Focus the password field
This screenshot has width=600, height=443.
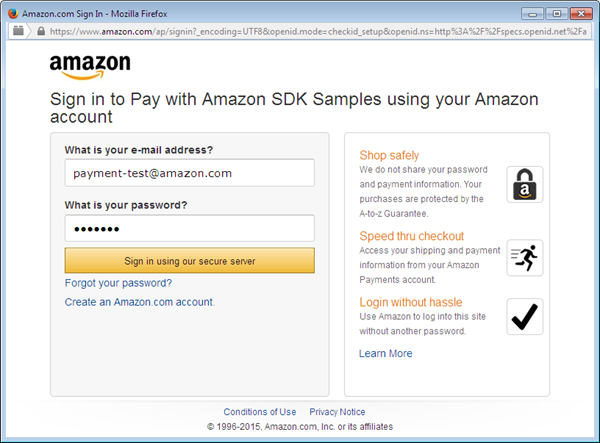[189, 229]
